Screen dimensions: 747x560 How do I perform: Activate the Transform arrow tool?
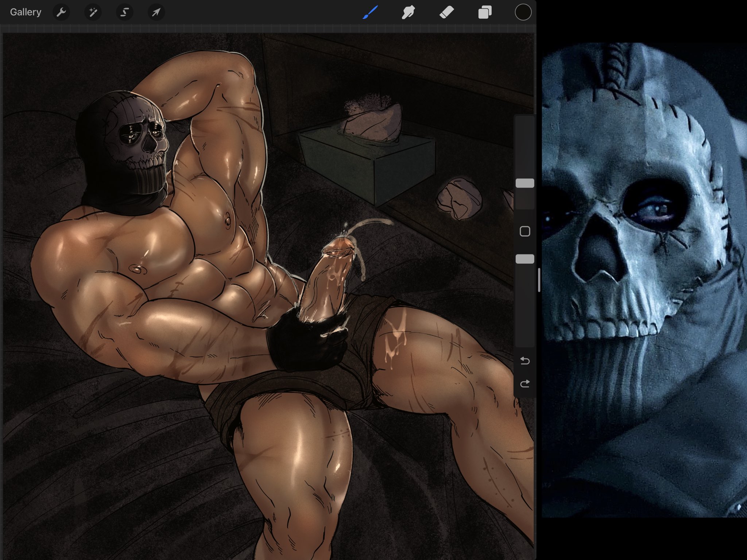[x=156, y=12]
